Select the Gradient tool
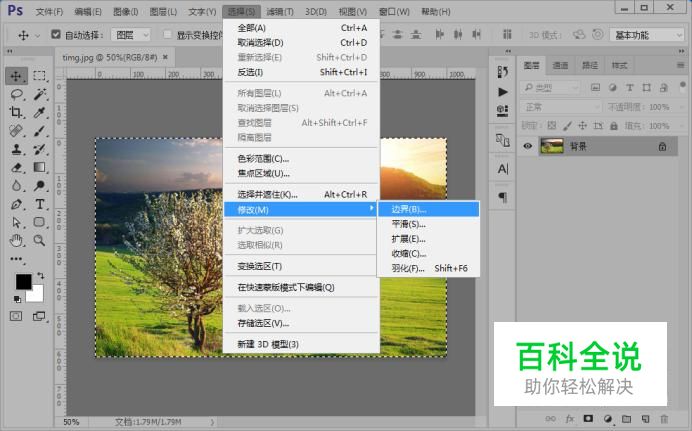Screen dimensions: 692x431 (x=39, y=167)
